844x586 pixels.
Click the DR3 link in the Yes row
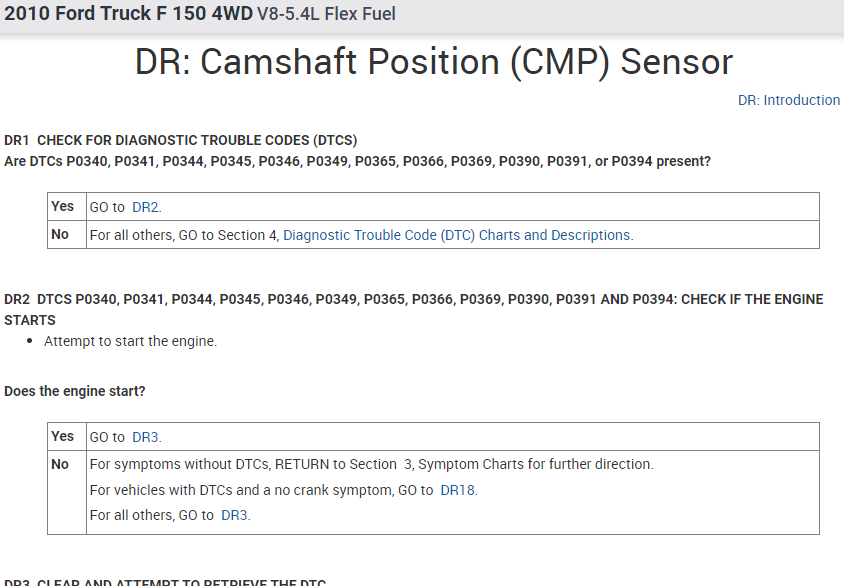(145, 437)
